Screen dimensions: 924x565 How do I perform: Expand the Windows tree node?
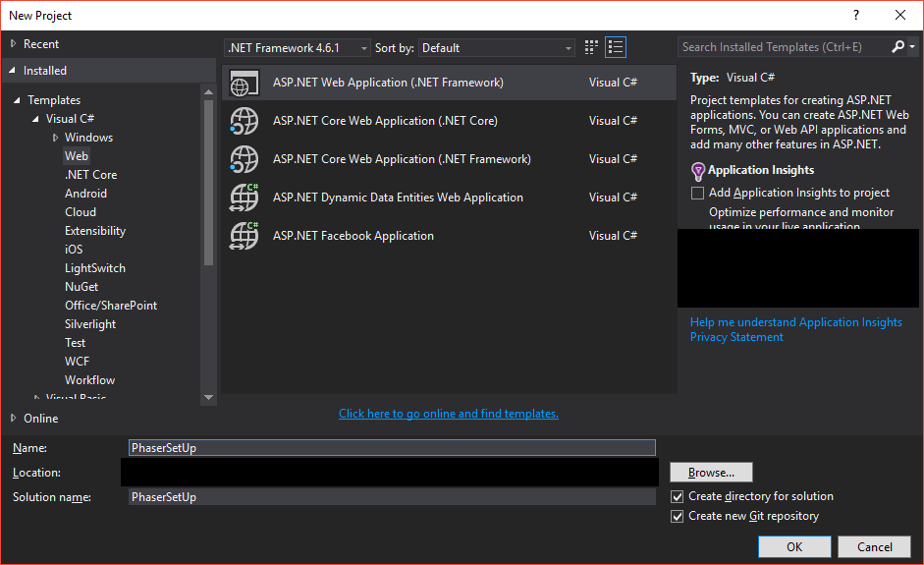(x=55, y=138)
